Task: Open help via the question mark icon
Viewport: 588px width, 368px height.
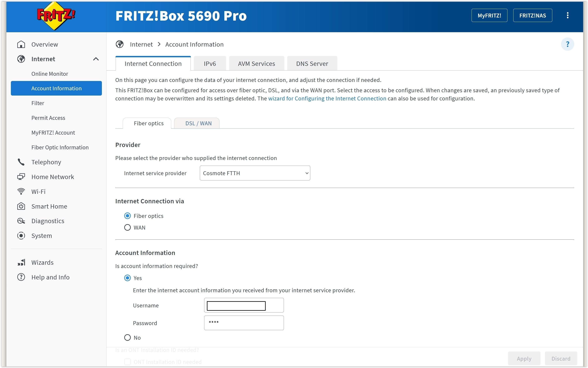Action: pyautogui.click(x=567, y=44)
